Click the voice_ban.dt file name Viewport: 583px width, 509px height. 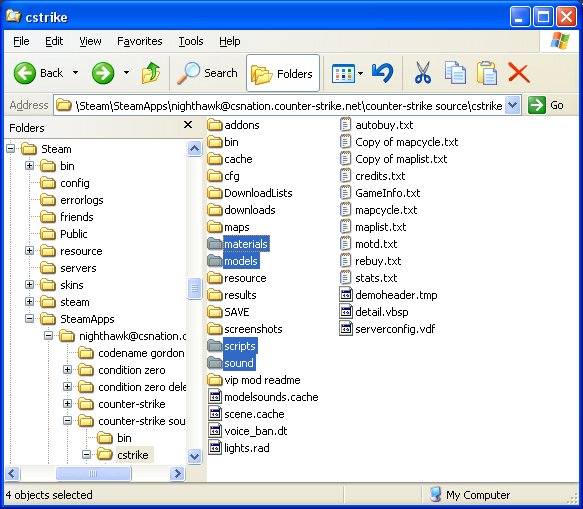click(255, 431)
